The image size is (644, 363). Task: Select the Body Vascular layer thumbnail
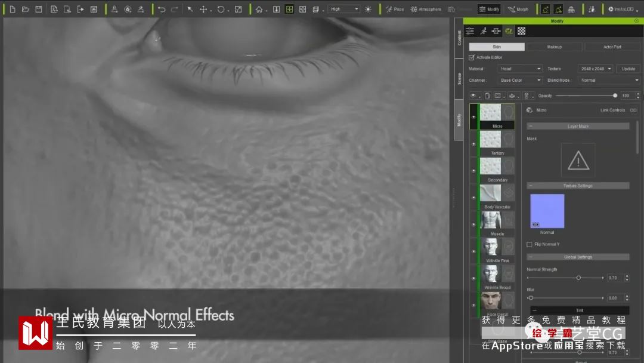point(490,193)
